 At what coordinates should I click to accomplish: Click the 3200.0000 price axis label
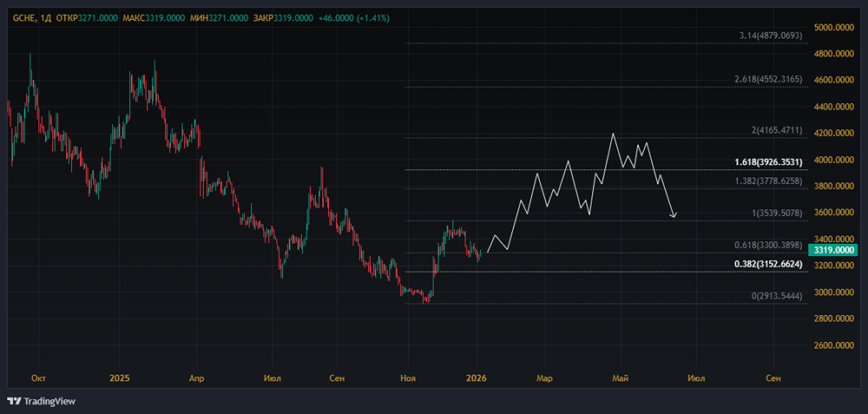833,266
